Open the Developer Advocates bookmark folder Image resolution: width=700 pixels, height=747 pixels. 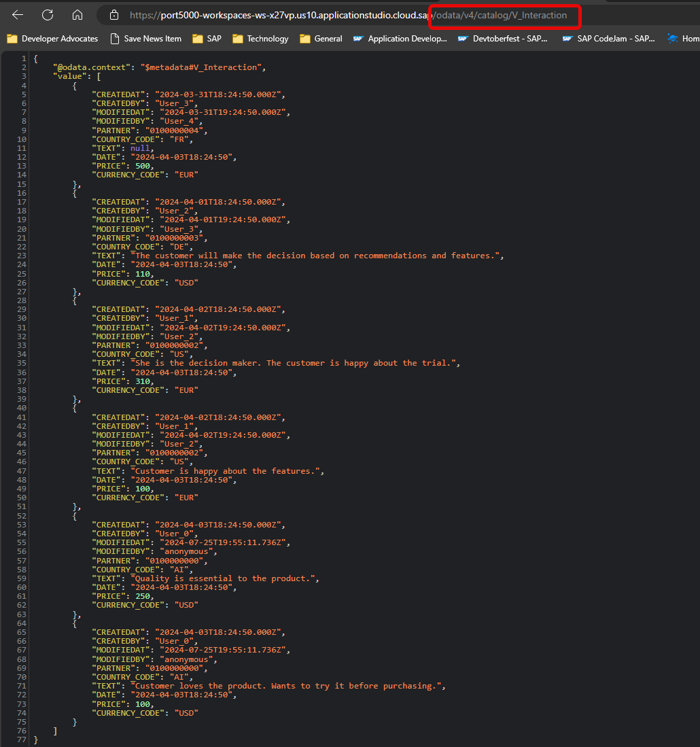click(52, 39)
